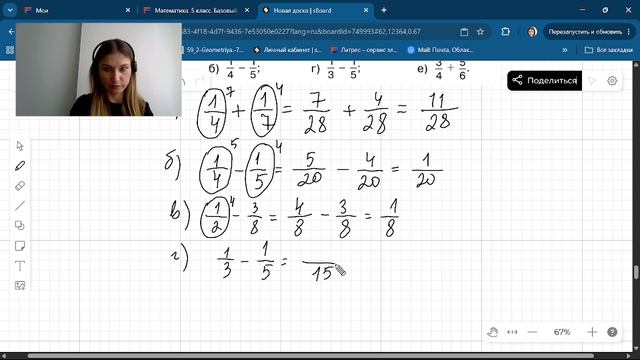The width and height of the screenshot is (640, 360).
Task: Click the presentation play icon beside share
Action: pyautogui.click(x=592, y=81)
